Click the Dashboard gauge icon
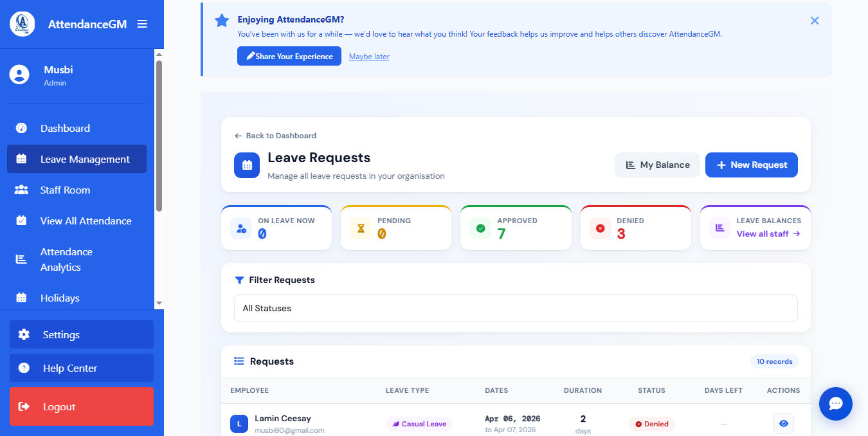Image resolution: width=868 pixels, height=436 pixels. tap(21, 128)
